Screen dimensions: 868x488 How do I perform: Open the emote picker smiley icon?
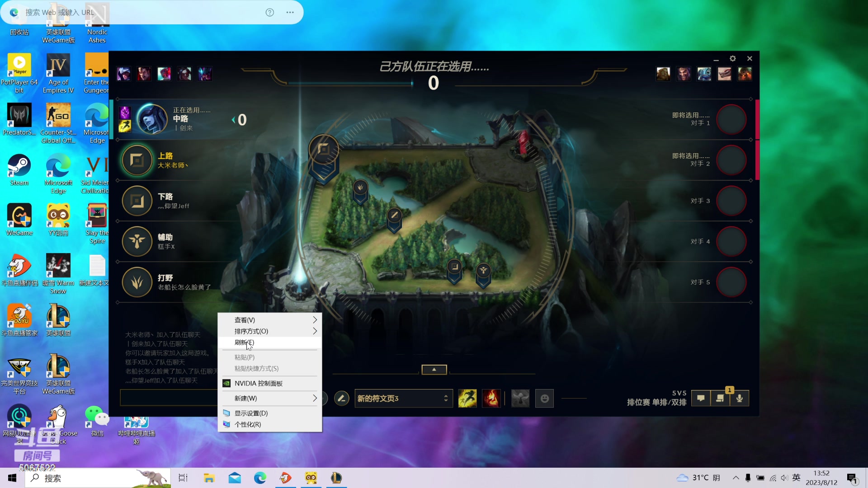point(544,399)
